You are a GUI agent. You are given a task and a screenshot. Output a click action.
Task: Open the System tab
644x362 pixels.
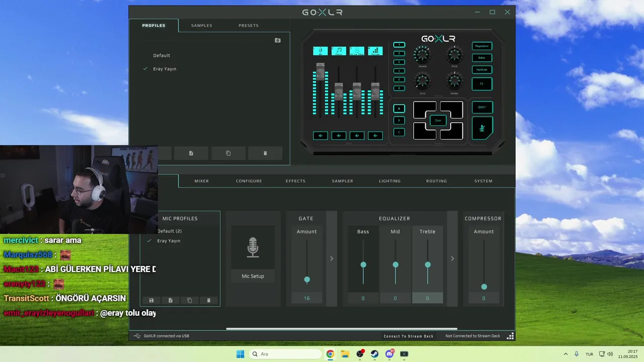point(484,181)
